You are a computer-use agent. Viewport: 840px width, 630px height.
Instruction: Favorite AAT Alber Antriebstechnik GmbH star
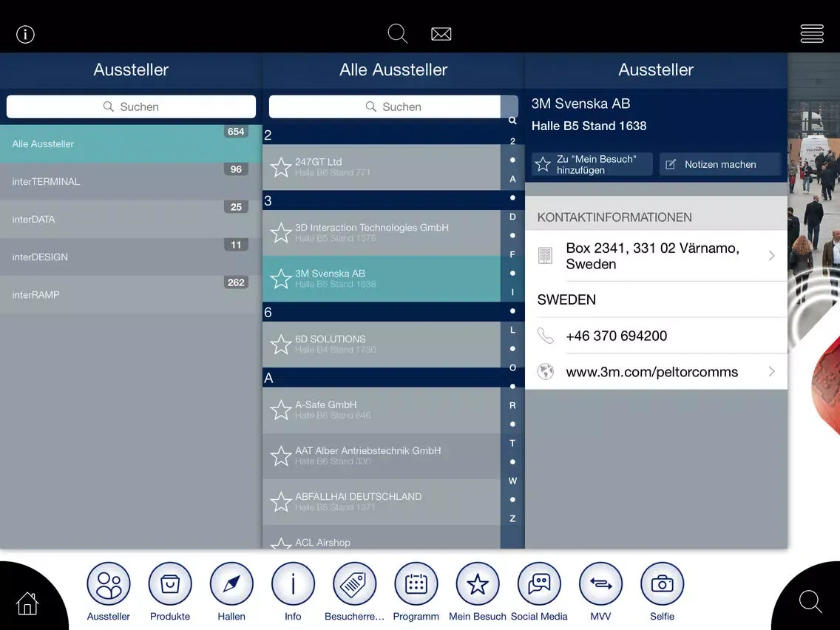coord(281,456)
